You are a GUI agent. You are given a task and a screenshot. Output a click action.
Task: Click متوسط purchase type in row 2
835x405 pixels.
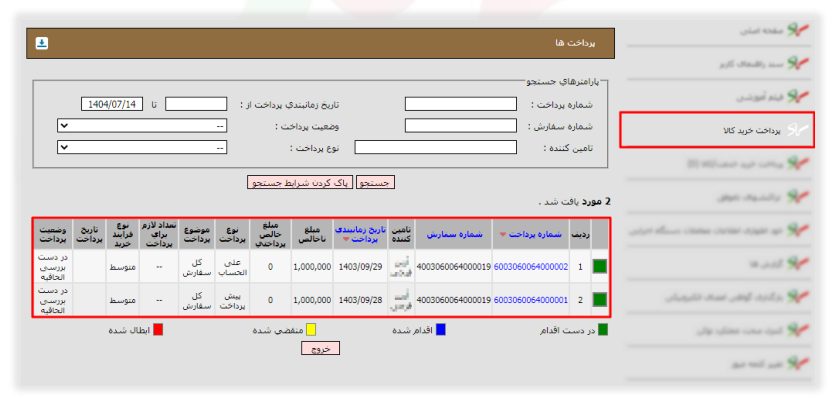pos(122,300)
